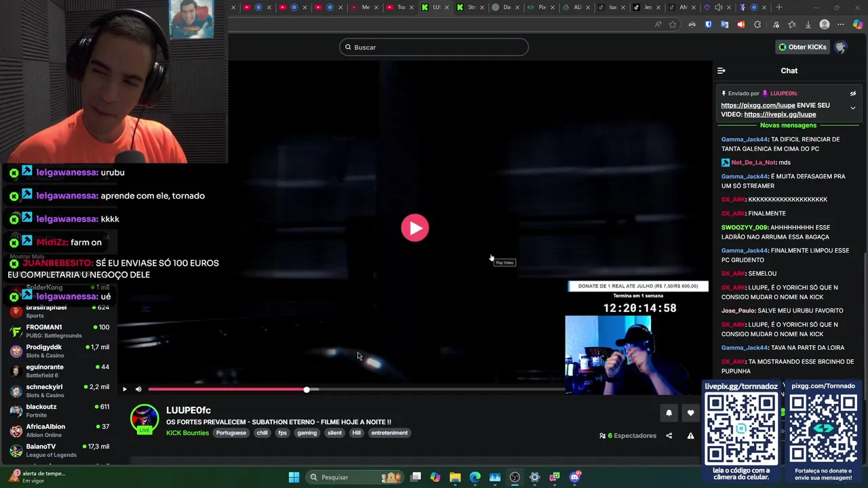Open Copilot icon in Edge toolbar

coord(858,24)
